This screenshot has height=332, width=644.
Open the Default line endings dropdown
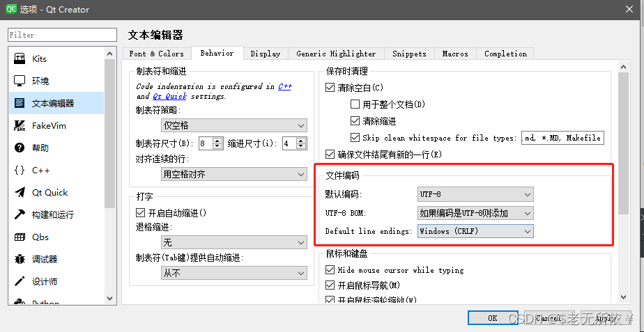[475, 231]
